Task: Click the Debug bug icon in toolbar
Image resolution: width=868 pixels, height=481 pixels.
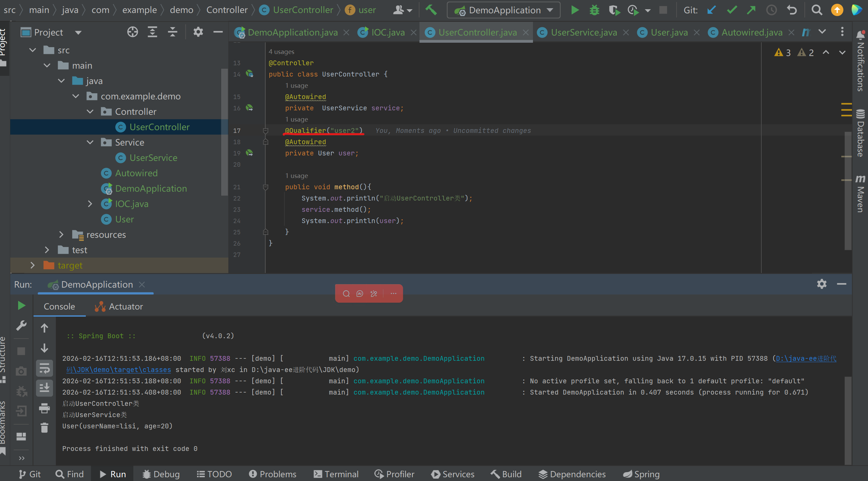Action: pyautogui.click(x=595, y=10)
